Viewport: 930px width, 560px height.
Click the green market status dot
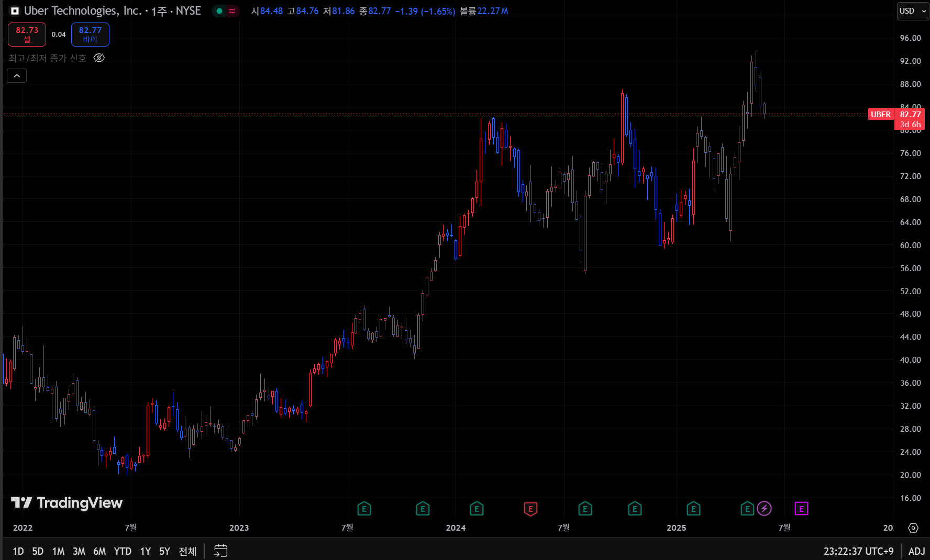coord(219,11)
